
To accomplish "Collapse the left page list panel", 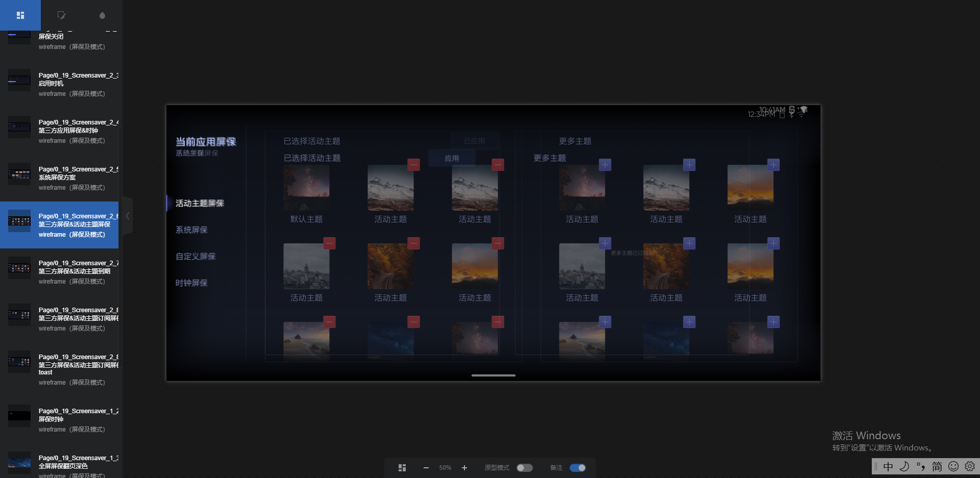I will pos(128,216).
